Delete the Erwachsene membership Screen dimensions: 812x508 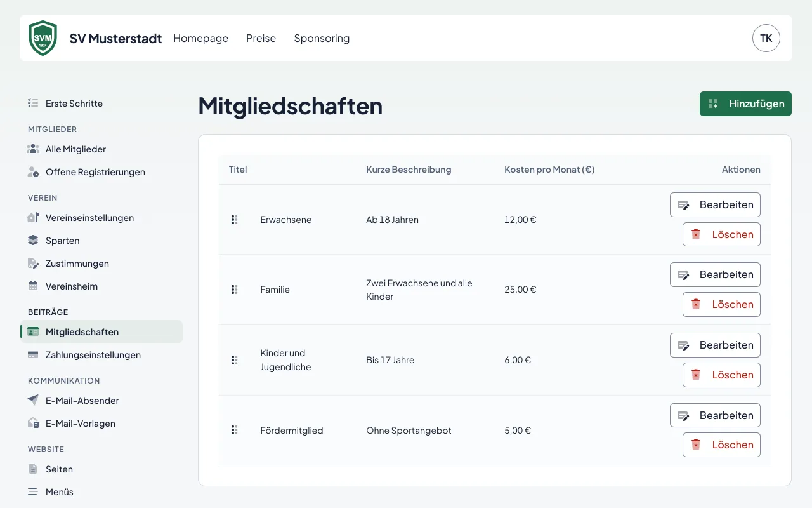pos(721,234)
